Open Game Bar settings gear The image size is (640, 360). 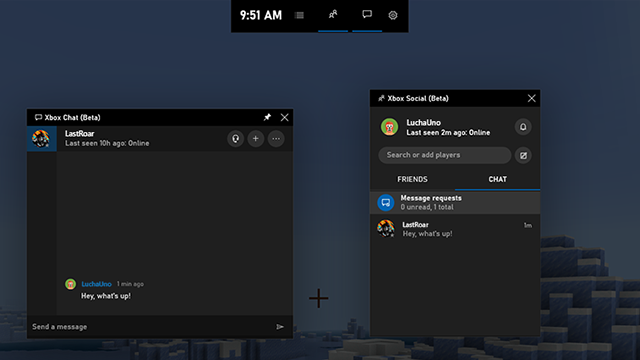393,15
